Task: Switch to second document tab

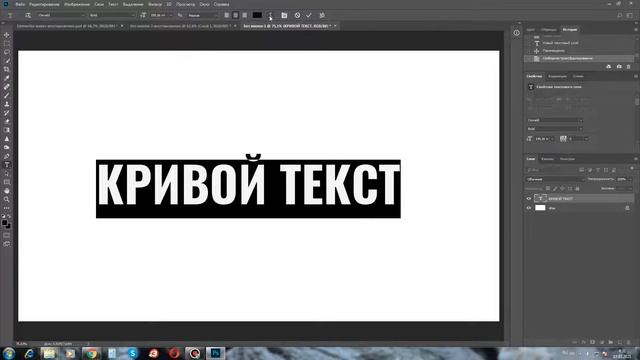Action: pyautogui.click(x=180, y=26)
